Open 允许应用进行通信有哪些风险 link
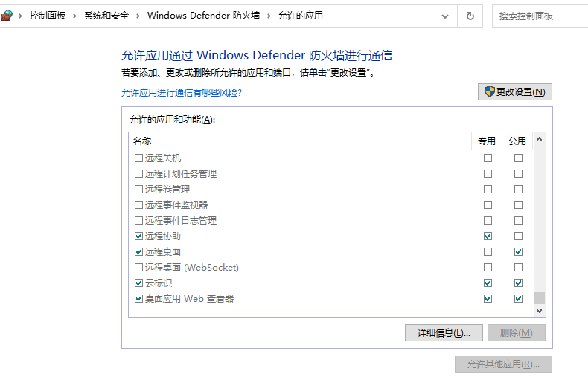Viewport: 588px width, 386px height. [182, 92]
